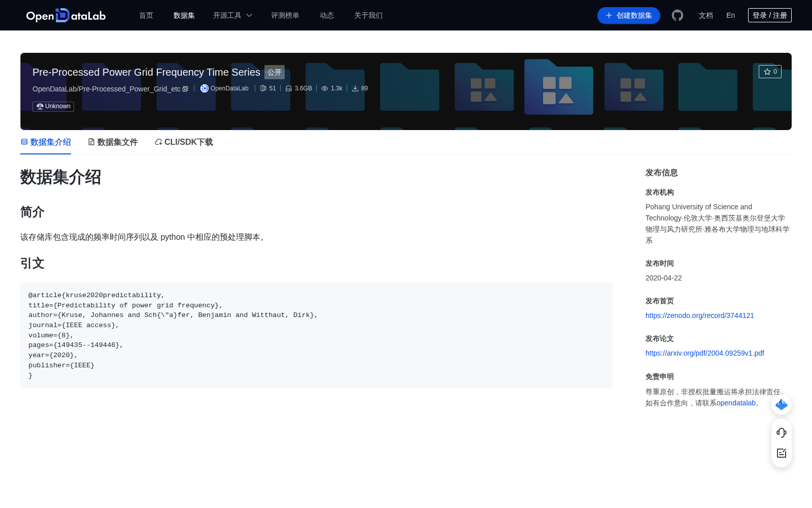Expand the 开源工具 dropdown menu
The width and height of the screenshot is (812, 508).
click(x=232, y=15)
